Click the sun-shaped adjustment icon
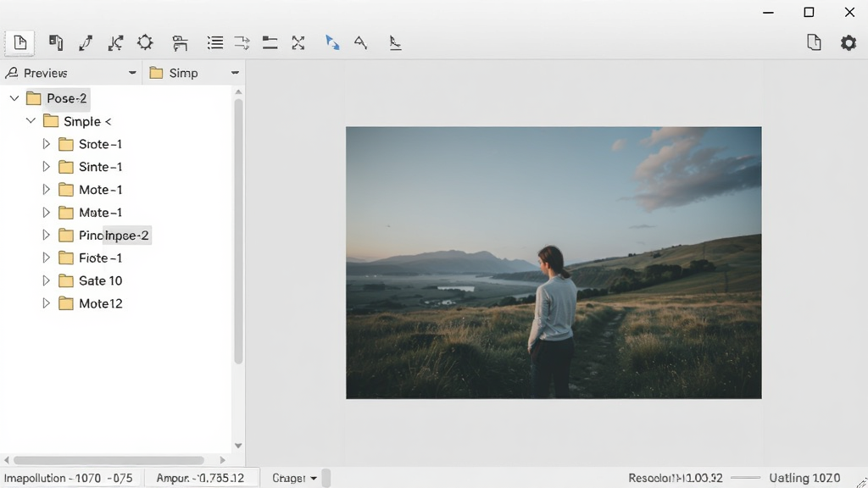The width and height of the screenshot is (868, 488). pos(145,42)
